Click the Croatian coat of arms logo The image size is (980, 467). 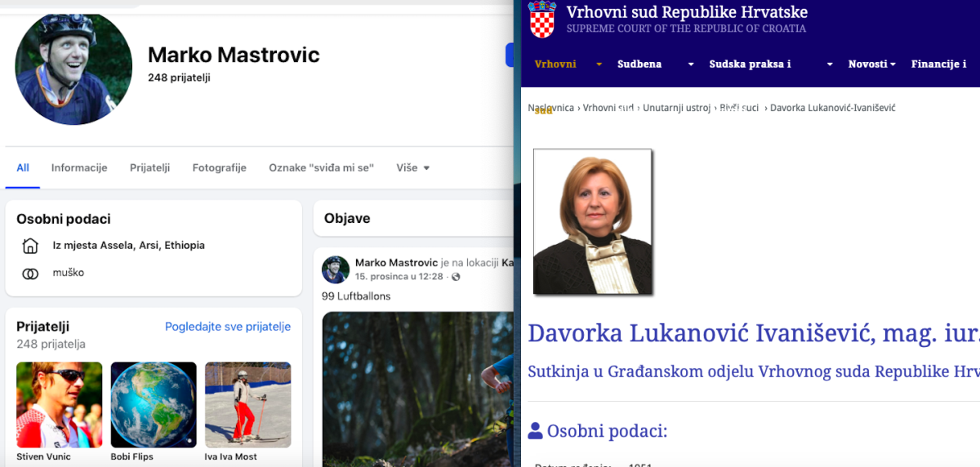coord(542,20)
